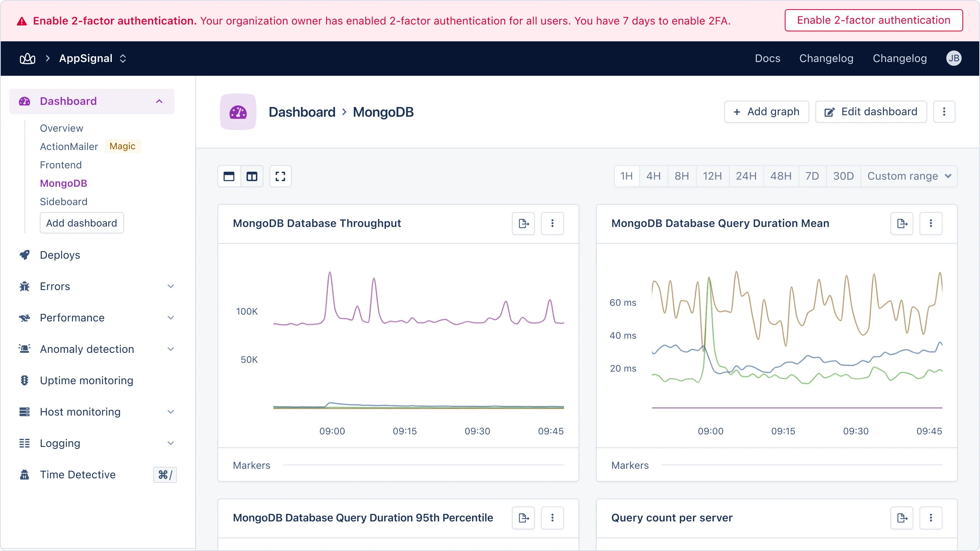Image resolution: width=980 pixels, height=551 pixels.
Task: Export the Query Duration Mean graph
Action: pos(902,223)
